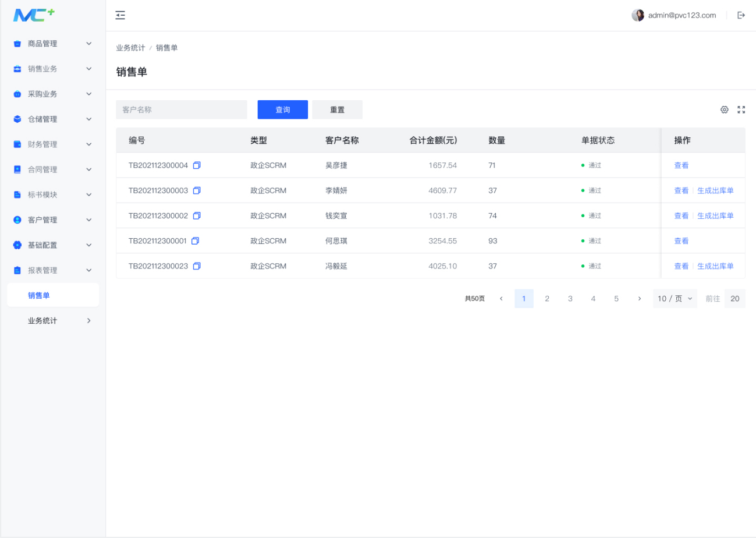Go to page 3
The width and height of the screenshot is (756, 538).
(570, 299)
